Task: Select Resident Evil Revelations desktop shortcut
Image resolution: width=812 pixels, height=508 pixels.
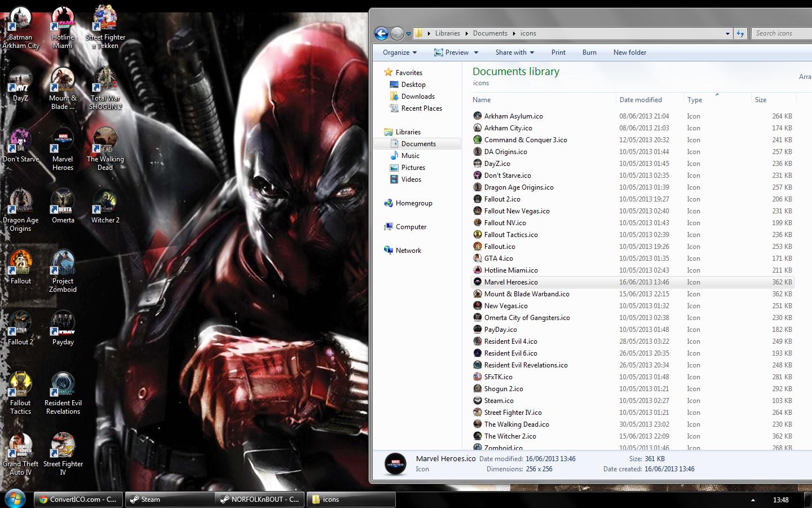Action: click(63, 393)
